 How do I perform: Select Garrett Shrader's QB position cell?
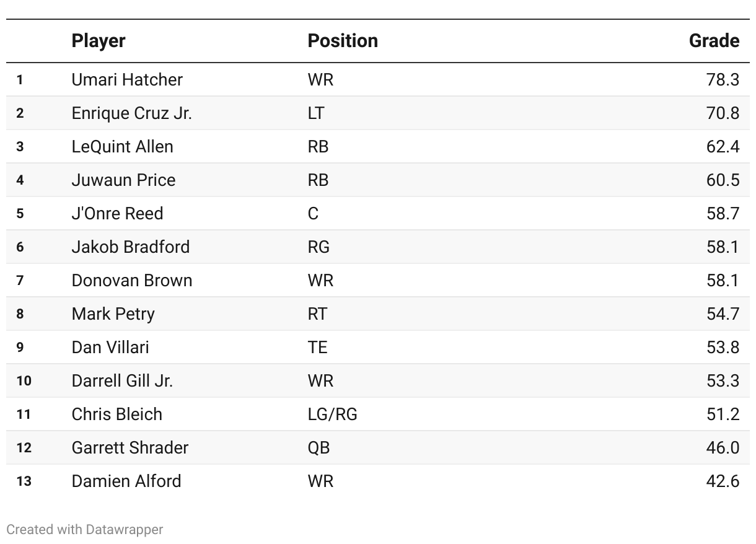coord(319,448)
